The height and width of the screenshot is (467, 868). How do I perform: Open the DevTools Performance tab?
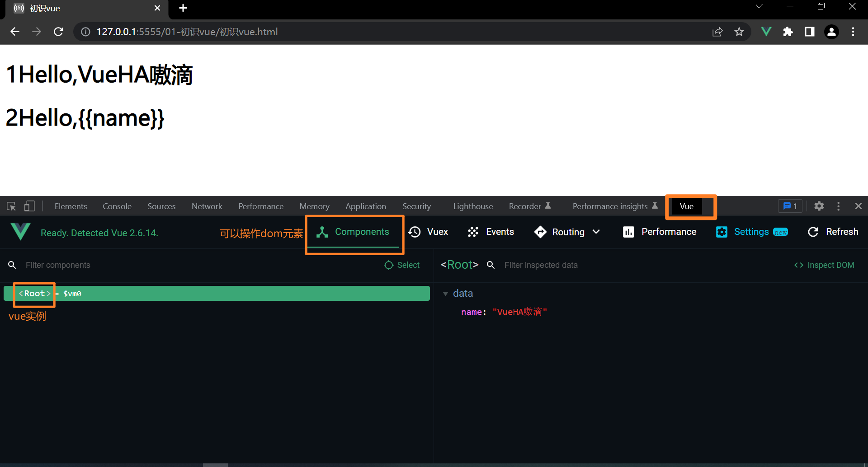click(x=261, y=206)
